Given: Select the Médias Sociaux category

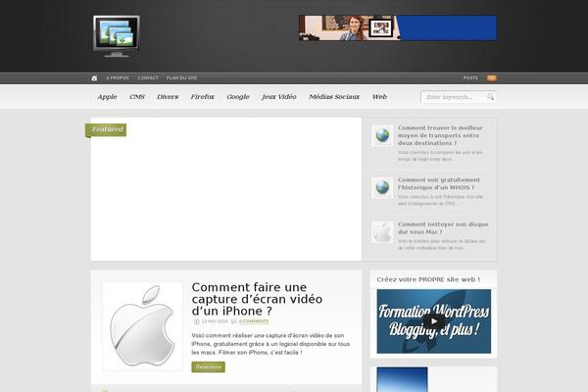Looking at the screenshot, I should coord(334,97).
